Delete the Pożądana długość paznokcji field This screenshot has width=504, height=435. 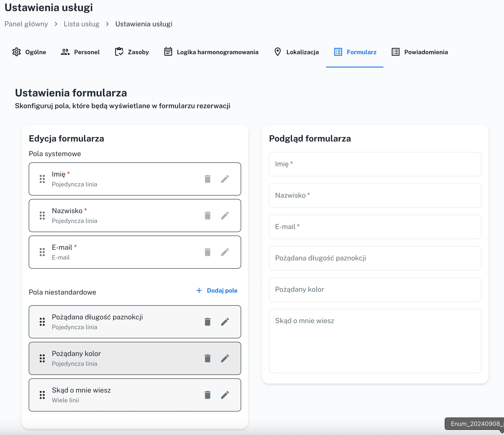tap(207, 322)
